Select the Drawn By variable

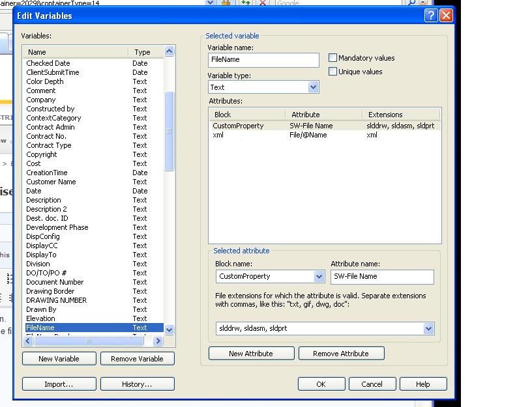click(94, 310)
